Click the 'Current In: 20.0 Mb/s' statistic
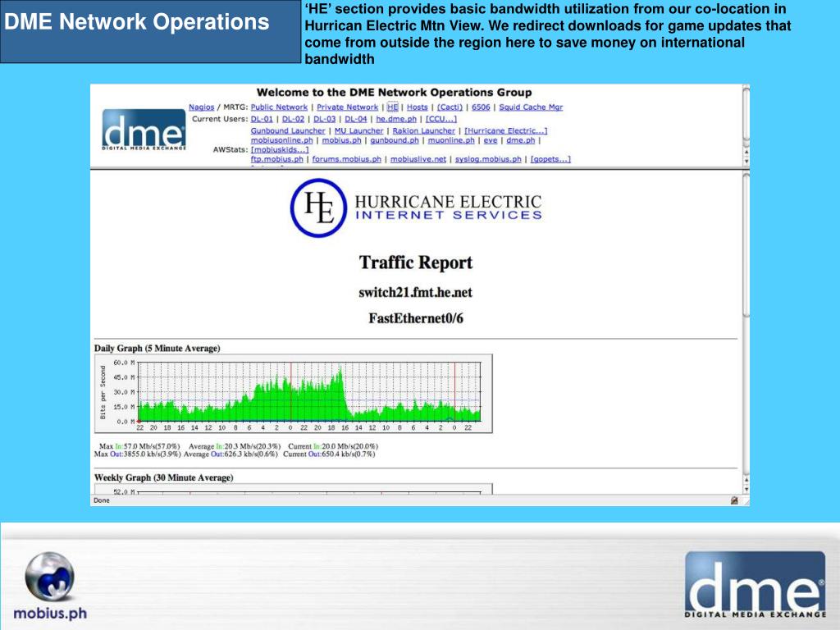The width and height of the screenshot is (840, 630). [x=333, y=446]
